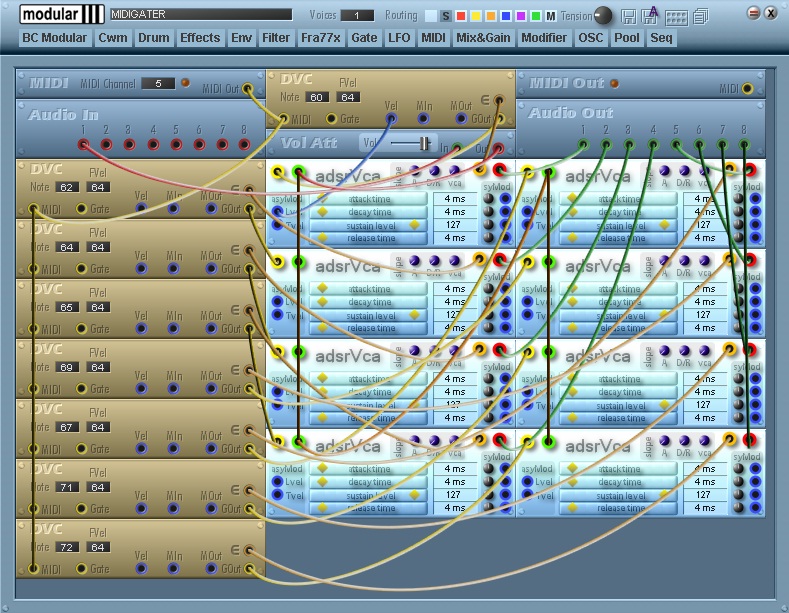Open the OSC module menu
Image resolution: width=789 pixels, height=613 pixels.
click(x=591, y=38)
